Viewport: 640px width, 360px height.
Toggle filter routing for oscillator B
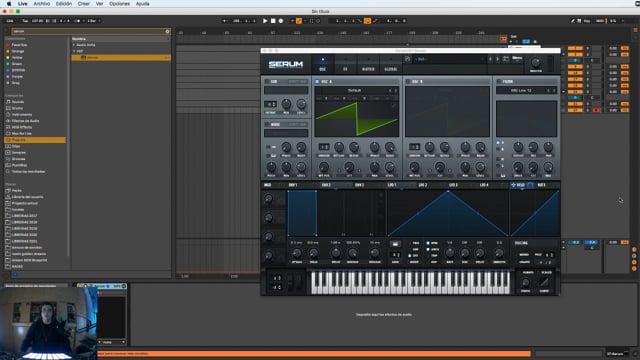498,149
